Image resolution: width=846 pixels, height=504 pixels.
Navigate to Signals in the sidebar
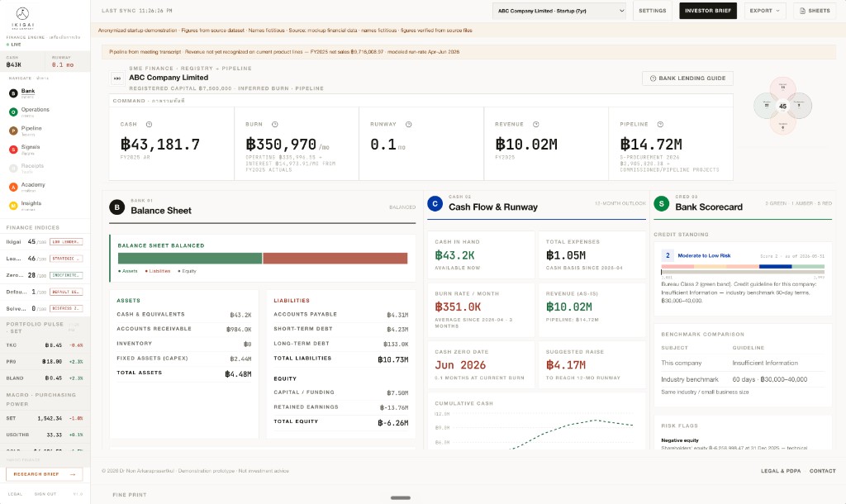[x=31, y=147]
